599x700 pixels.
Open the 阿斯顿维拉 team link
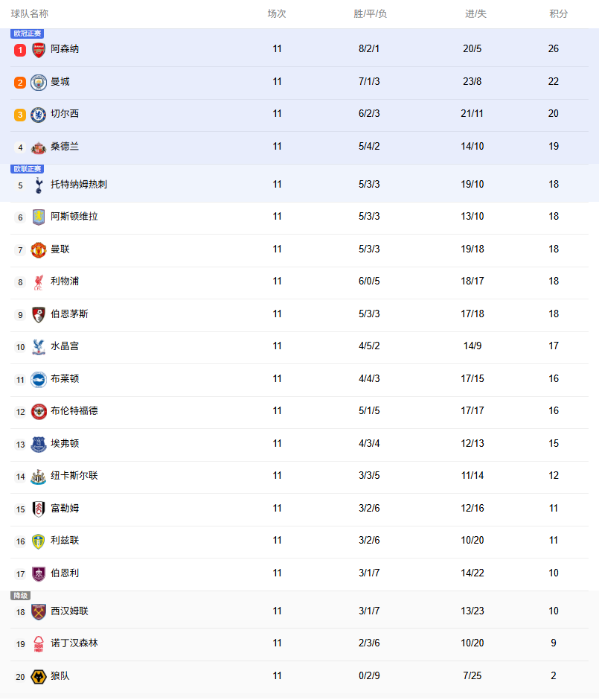point(74,217)
